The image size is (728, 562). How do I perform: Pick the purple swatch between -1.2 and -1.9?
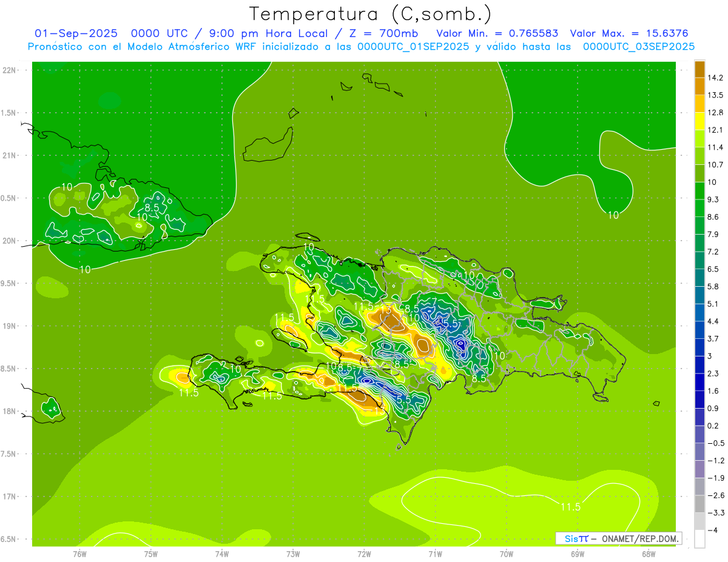tap(700, 469)
